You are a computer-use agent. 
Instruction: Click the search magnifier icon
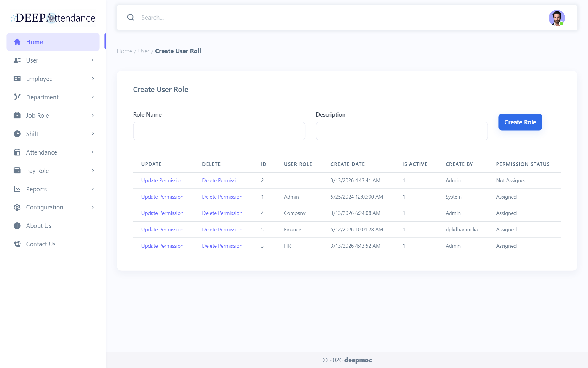click(x=131, y=18)
